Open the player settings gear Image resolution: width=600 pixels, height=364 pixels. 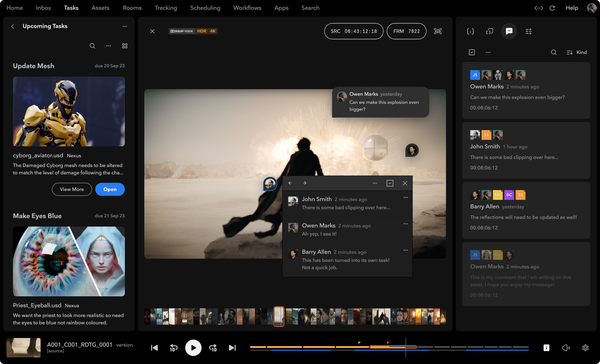tap(585, 348)
